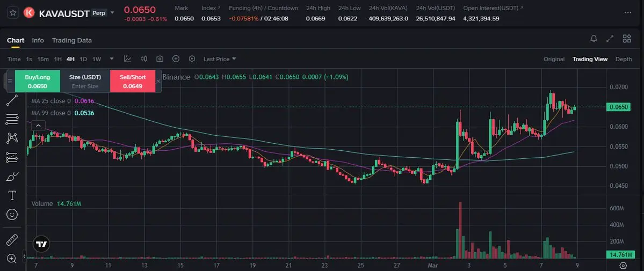Viewport: 644px width, 271px height.
Task: Select the prediction and measurement tool
Action: (x=12, y=157)
